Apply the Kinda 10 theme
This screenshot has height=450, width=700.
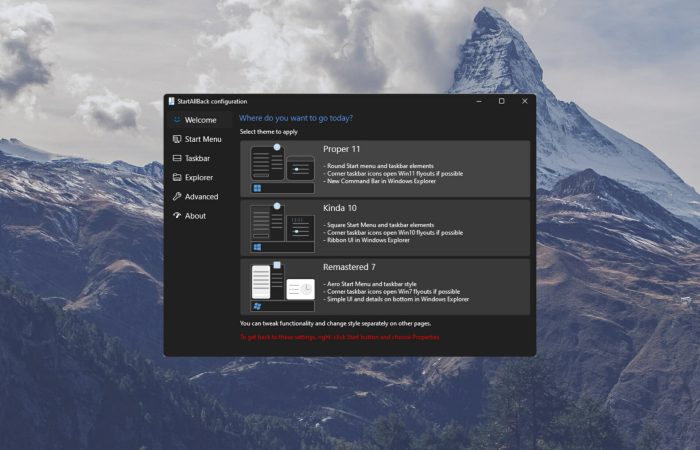coord(385,228)
